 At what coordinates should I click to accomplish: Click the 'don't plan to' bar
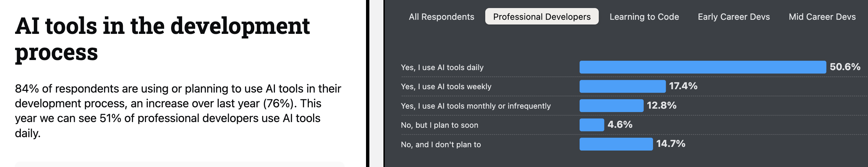(616, 144)
